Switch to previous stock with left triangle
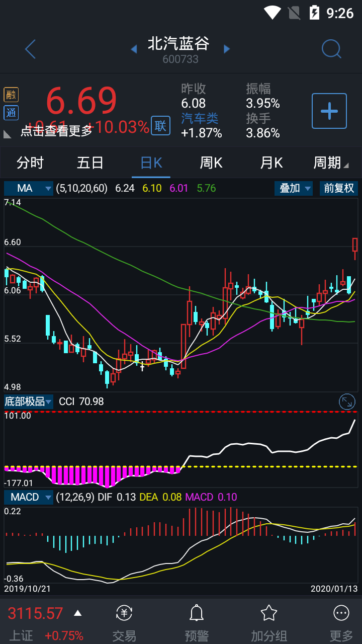 click(x=134, y=49)
